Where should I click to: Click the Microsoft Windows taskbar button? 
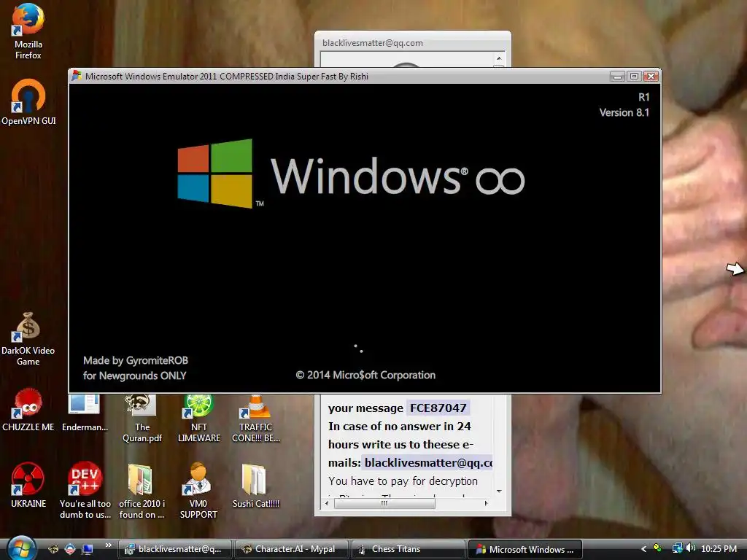coord(525,549)
